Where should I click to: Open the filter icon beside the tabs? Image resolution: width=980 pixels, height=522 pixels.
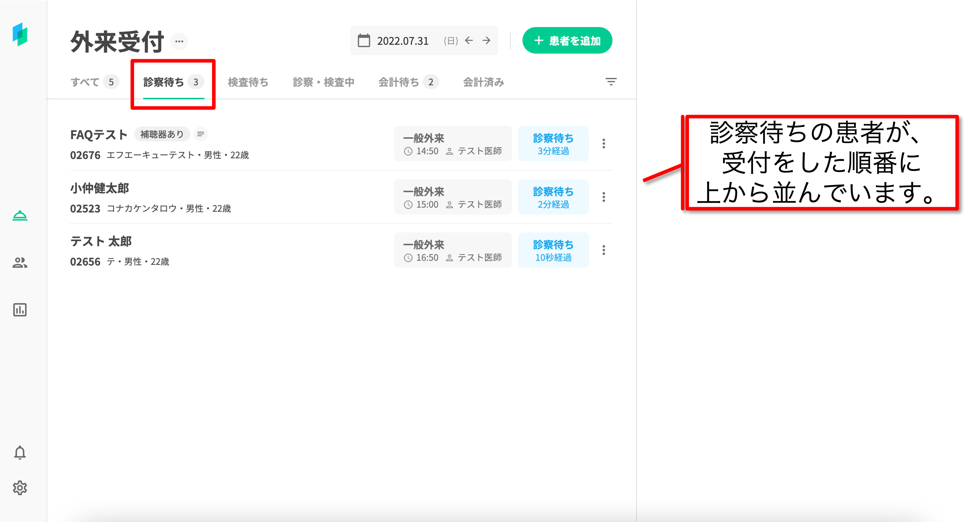tap(611, 82)
